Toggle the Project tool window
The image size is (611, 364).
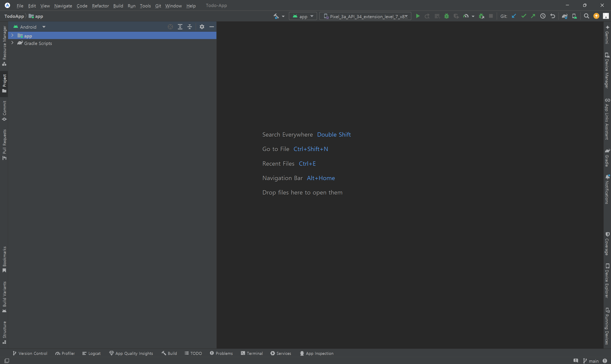click(4, 83)
